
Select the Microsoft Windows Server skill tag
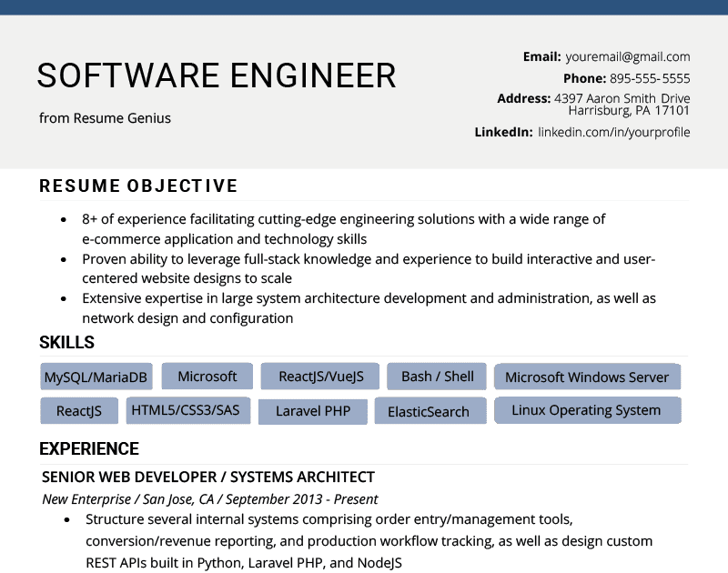click(587, 376)
